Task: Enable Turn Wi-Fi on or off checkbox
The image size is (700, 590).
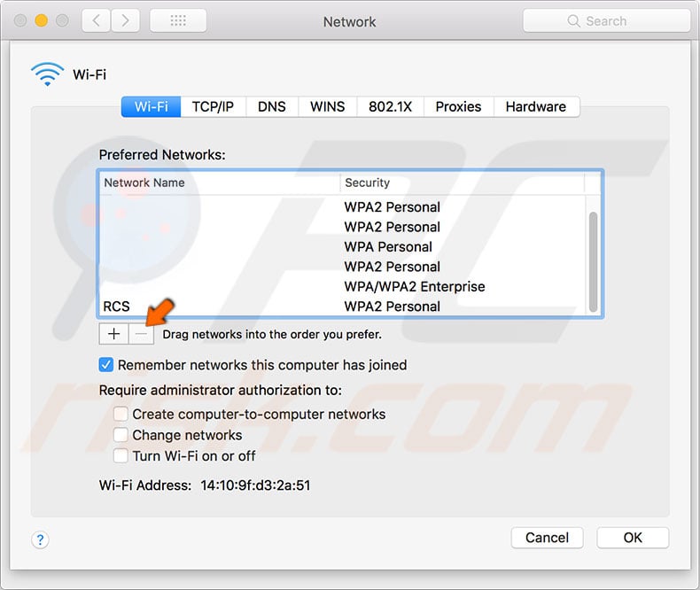Action: [x=121, y=455]
